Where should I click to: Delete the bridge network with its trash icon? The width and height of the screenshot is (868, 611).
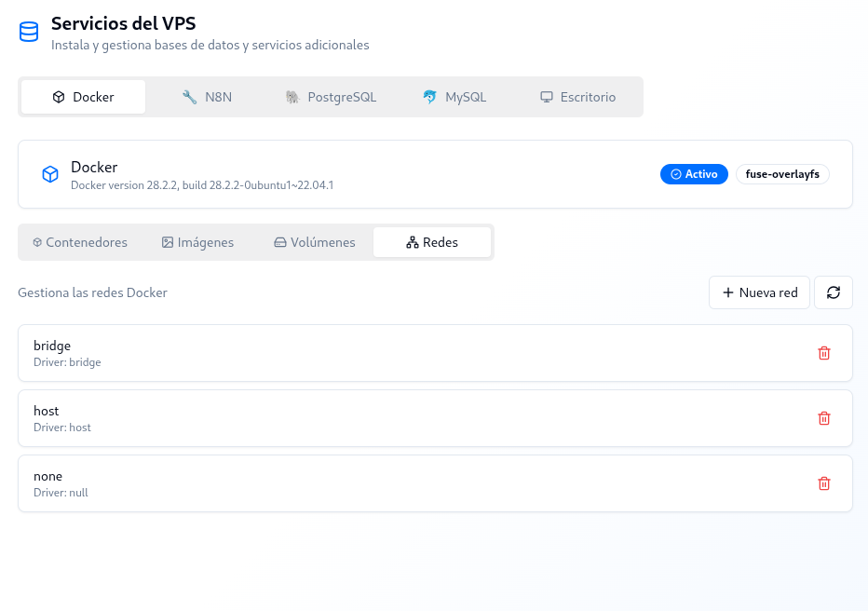[x=823, y=353]
